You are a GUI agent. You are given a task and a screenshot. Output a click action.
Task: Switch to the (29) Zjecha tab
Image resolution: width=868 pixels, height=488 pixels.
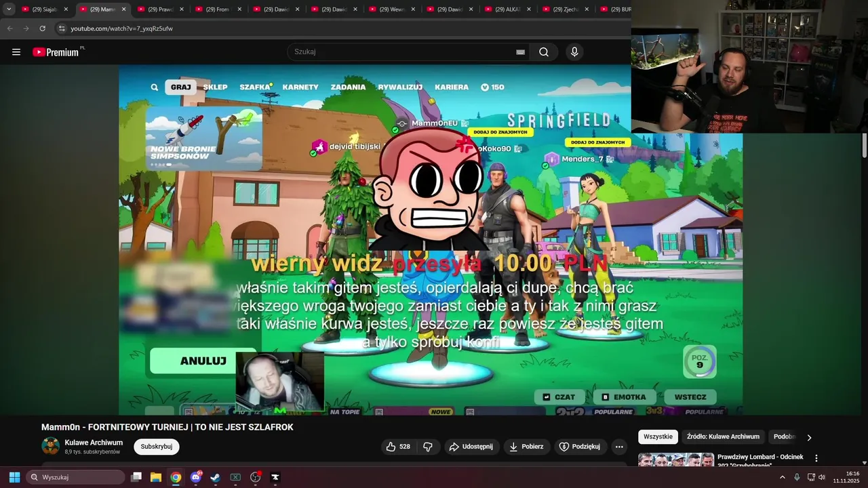[566, 9]
